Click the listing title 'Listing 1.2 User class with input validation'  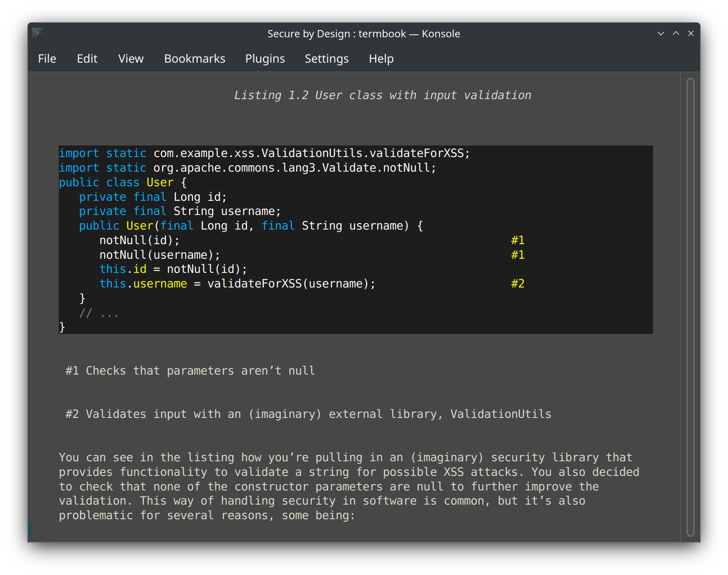382,95
